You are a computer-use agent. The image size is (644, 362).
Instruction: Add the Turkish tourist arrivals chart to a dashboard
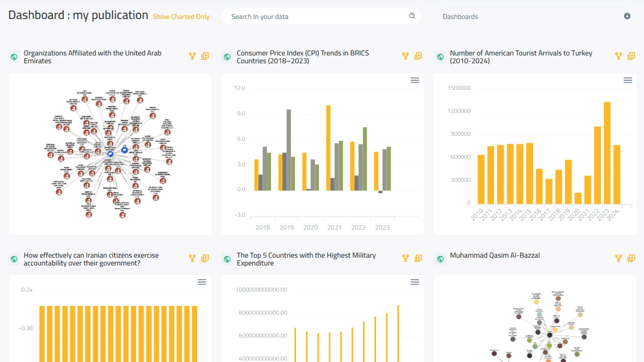coord(631,56)
